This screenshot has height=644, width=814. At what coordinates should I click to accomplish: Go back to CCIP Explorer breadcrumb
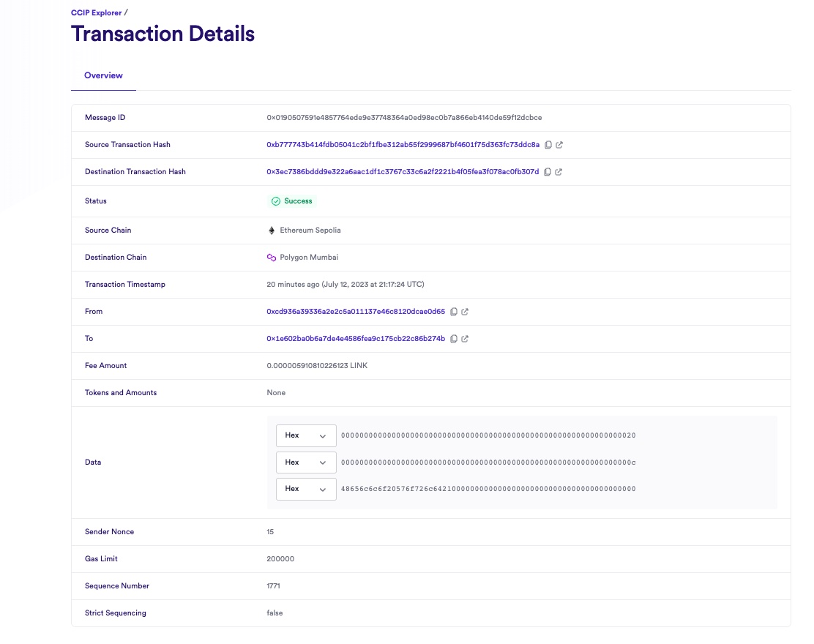96,13
